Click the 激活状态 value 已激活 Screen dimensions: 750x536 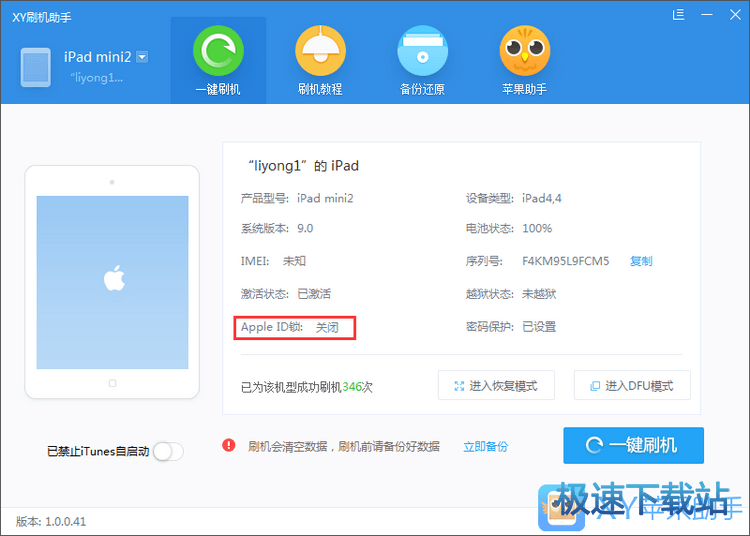[314, 294]
